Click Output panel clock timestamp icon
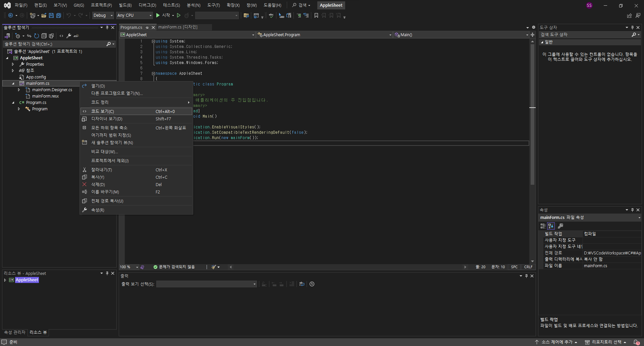Screen dimensions: 644x346 [x=312, y=284]
